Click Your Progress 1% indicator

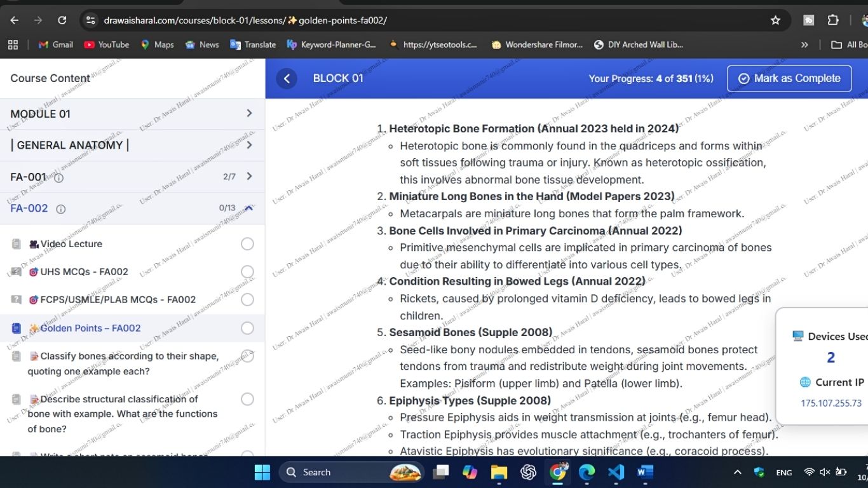(651, 78)
